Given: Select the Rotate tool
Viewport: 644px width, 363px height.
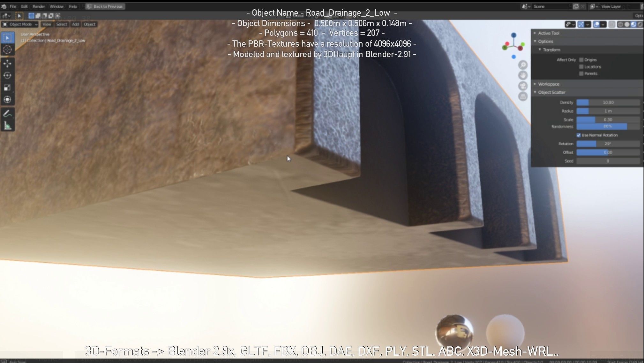Looking at the screenshot, I should 7,75.
